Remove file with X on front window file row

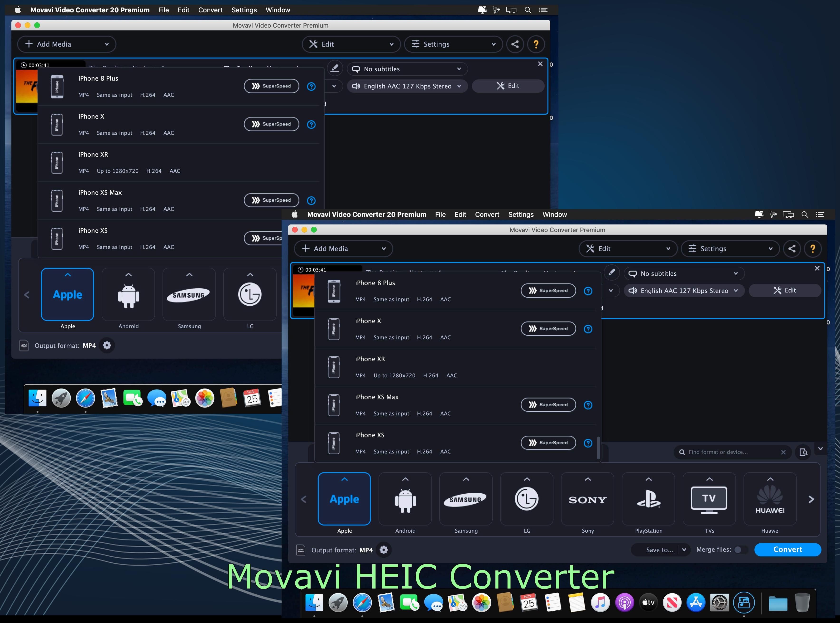817,268
